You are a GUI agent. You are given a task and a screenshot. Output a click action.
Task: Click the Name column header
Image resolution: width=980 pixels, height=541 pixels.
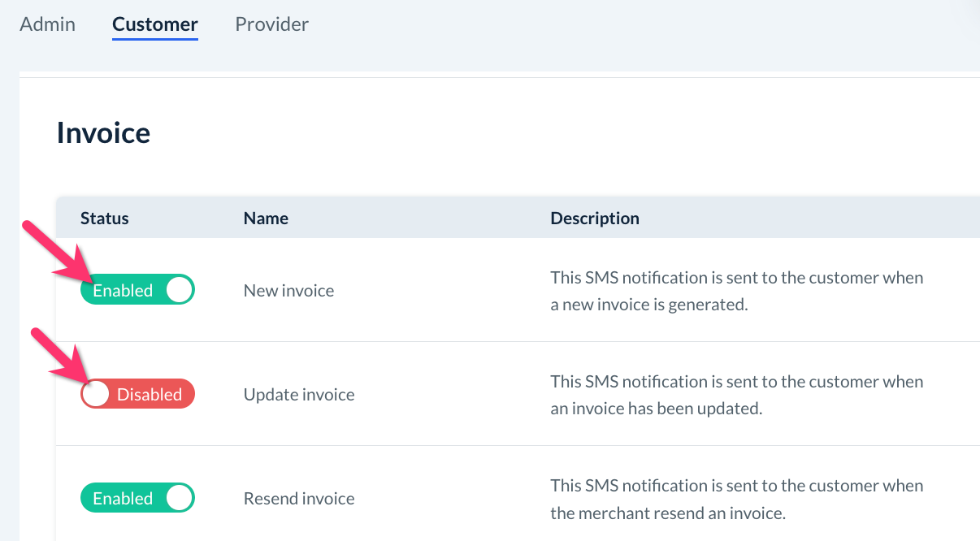coord(266,218)
